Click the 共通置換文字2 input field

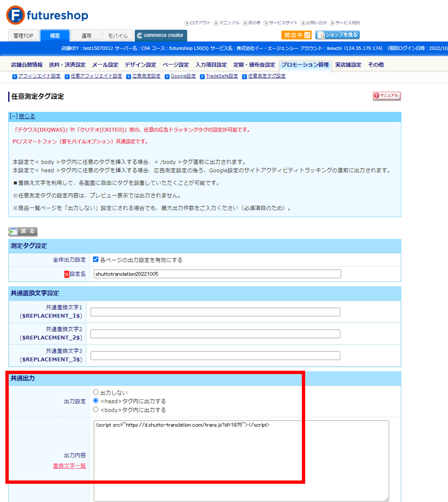pos(215,333)
